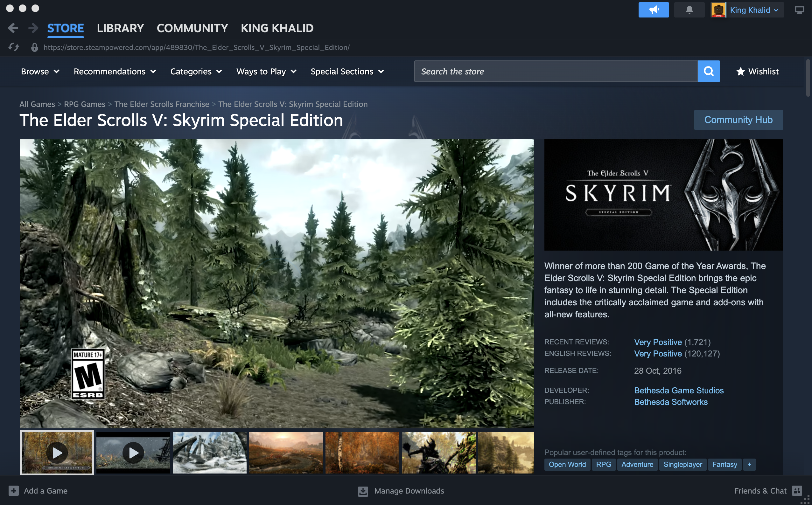This screenshot has width=812, height=505.
Task: Open the Bethesda Game Studios developer link
Action: 678,390
